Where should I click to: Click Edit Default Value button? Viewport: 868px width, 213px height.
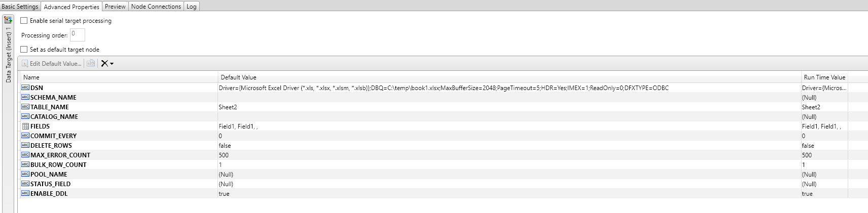[x=51, y=63]
